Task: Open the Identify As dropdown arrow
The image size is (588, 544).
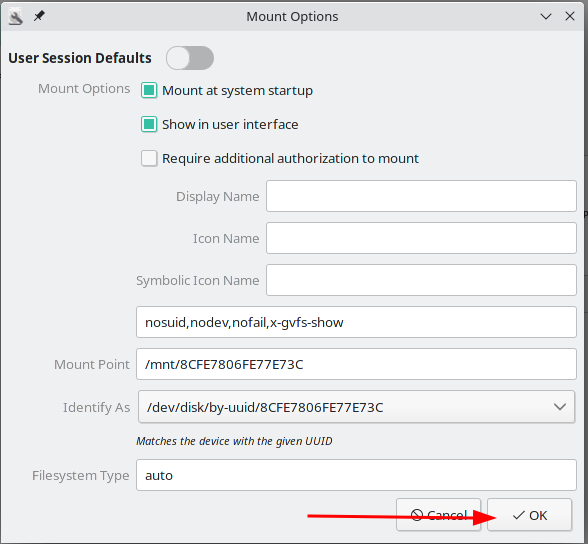Action: coord(560,407)
